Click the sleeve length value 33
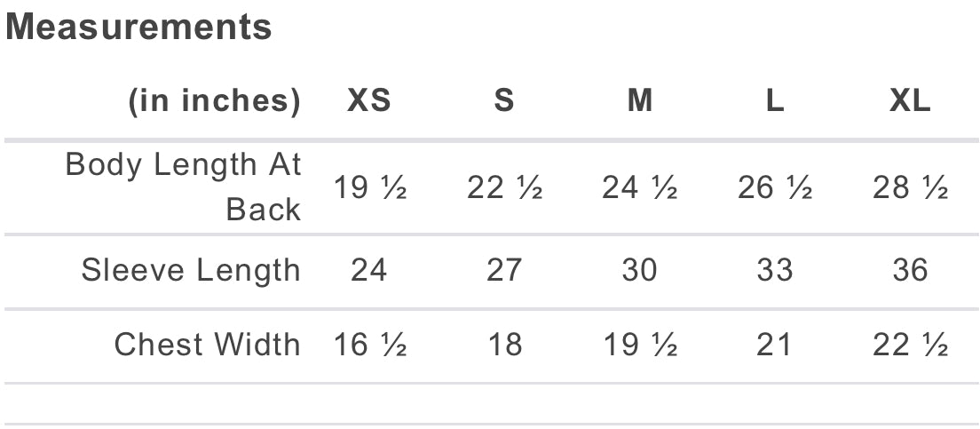The height and width of the screenshot is (429, 980). (775, 270)
